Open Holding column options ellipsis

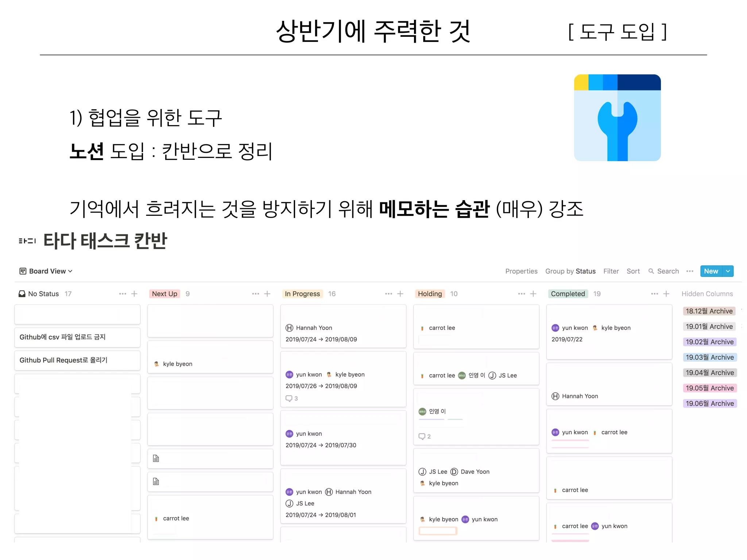pos(522,293)
